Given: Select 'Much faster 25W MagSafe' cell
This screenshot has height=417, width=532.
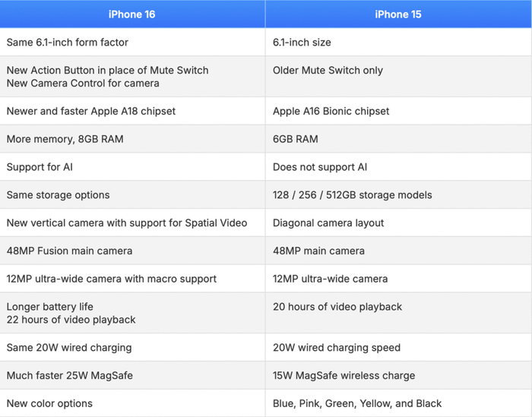Looking at the screenshot, I should 69,375.
